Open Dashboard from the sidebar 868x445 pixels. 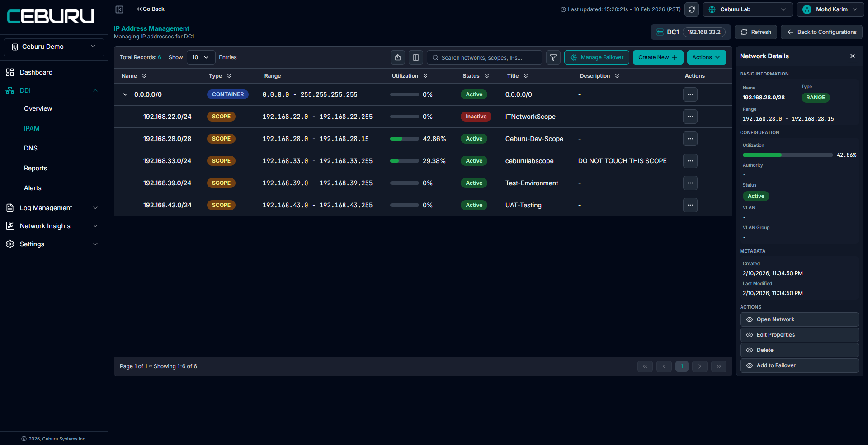click(36, 72)
